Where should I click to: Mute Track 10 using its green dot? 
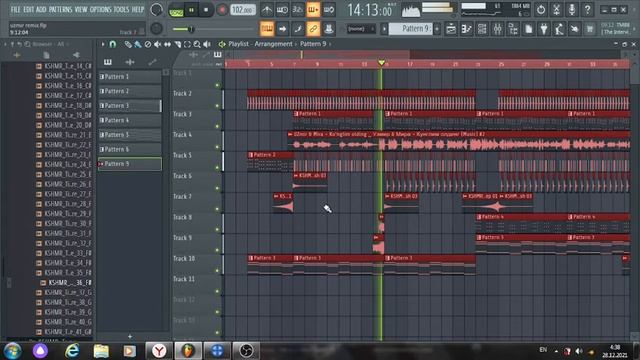pos(218,271)
